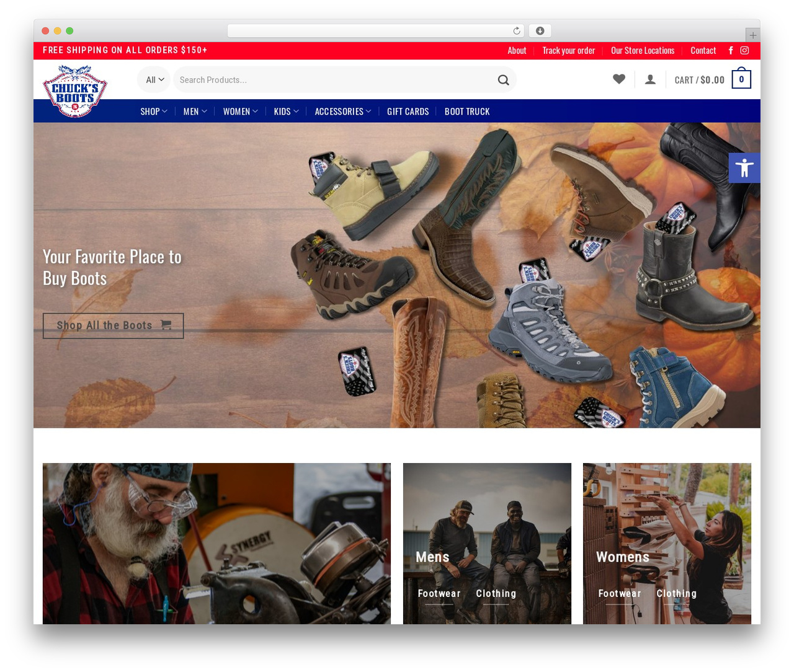Open a new browser tab
Image resolution: width=794 pixels, height=672 pixels.
point(753,35)
